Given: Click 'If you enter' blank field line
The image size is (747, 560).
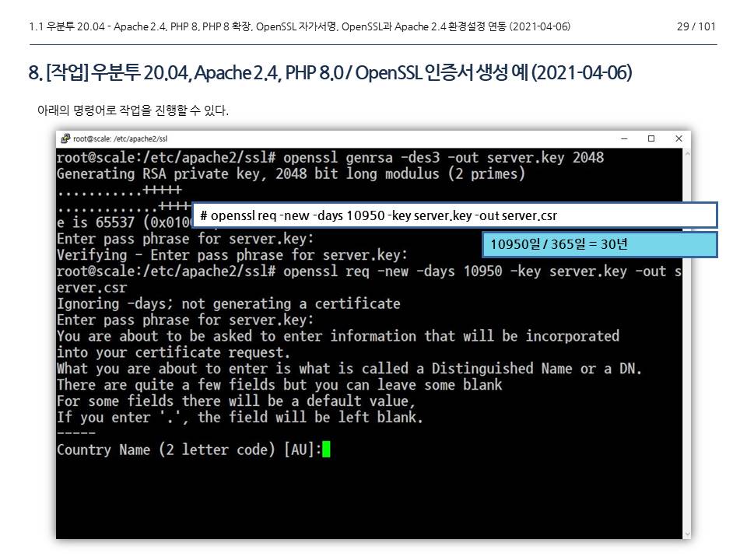Looking at the screenshot, I should click(x=240, y=417).
